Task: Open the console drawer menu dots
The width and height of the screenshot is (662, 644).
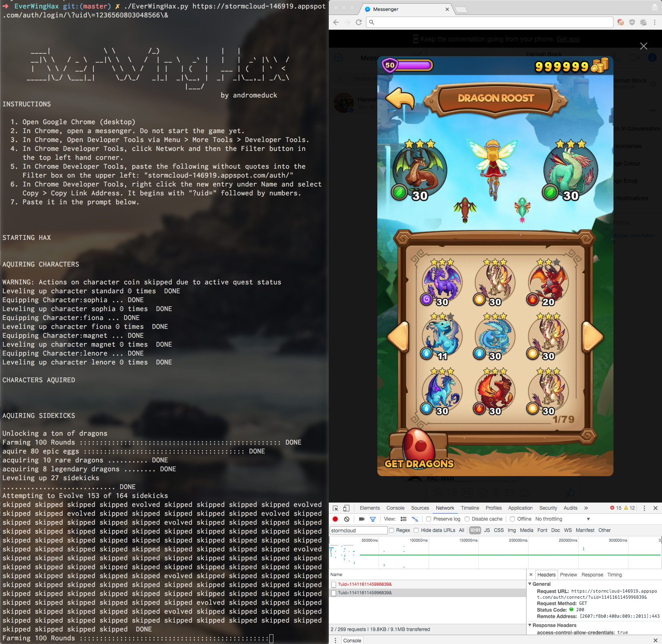Action: click(335, 640)
